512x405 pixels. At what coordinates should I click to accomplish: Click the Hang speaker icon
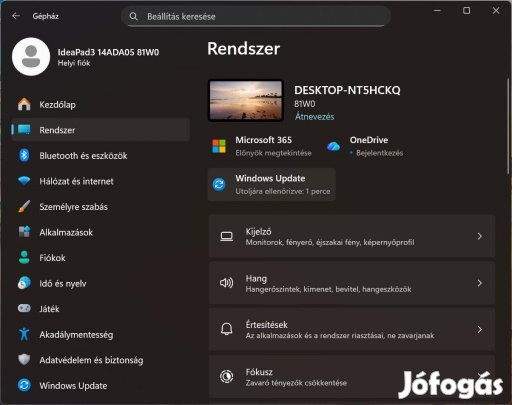click(x=227, y=283)
